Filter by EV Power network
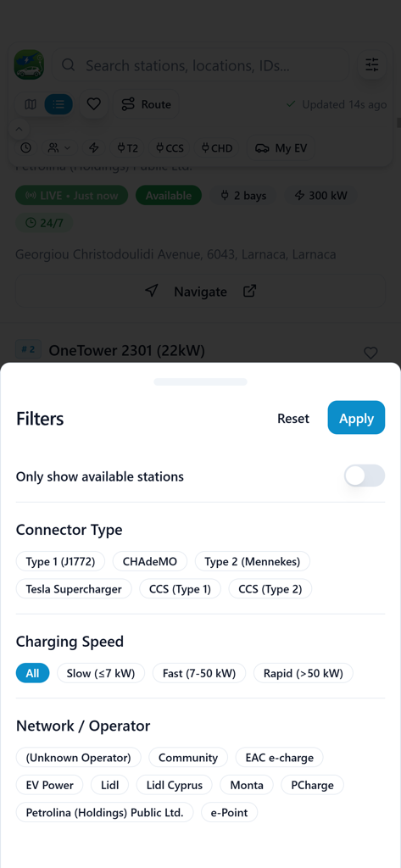 point(50,785)
